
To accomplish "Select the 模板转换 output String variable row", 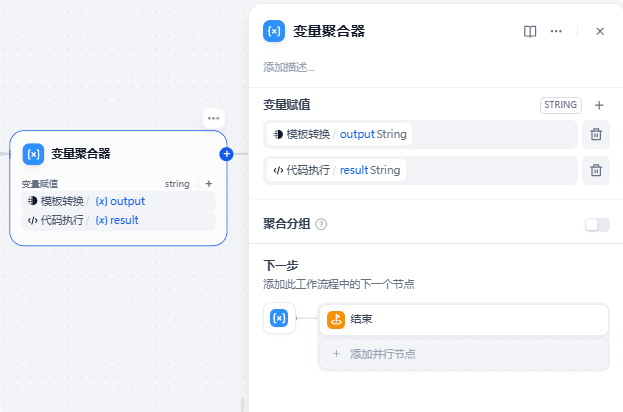I will click(x=420, y=134).
